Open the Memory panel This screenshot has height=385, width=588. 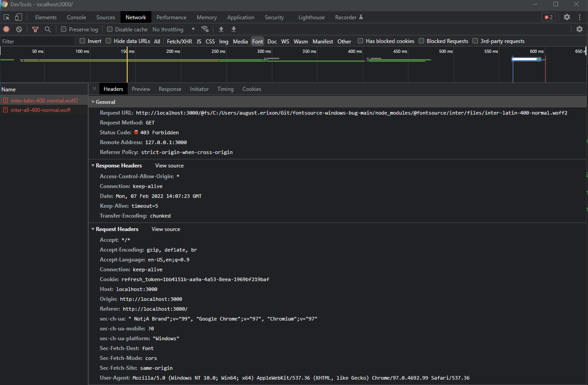207,17
